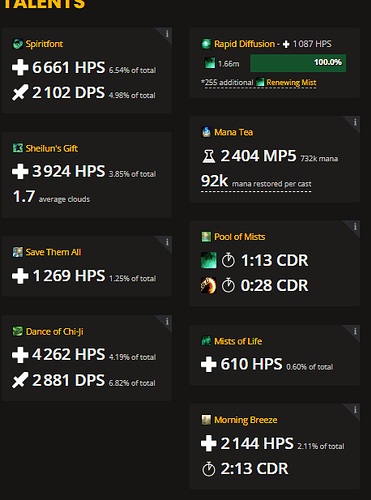Click the '732k mana' text
The image size is (371, 500).
pos(319,159)
